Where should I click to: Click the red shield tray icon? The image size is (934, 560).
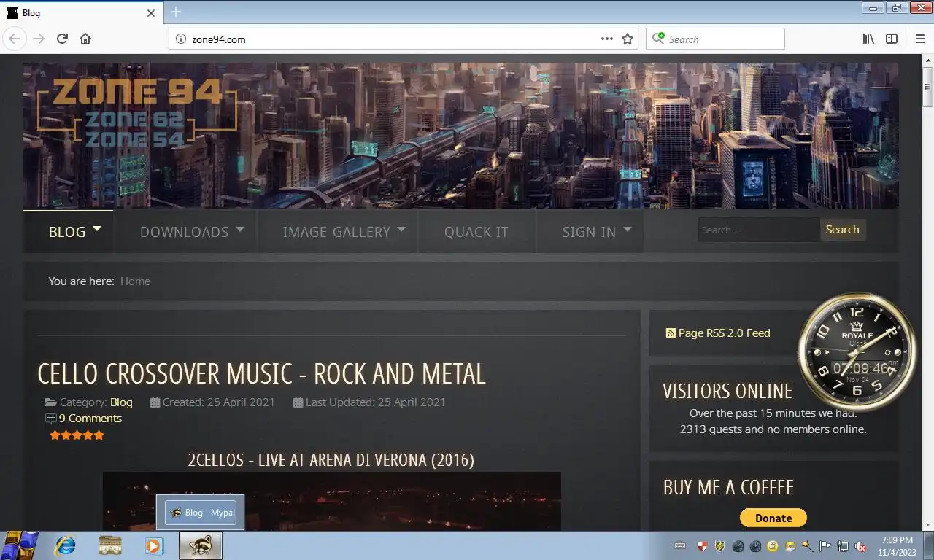(x=702, y=545)
